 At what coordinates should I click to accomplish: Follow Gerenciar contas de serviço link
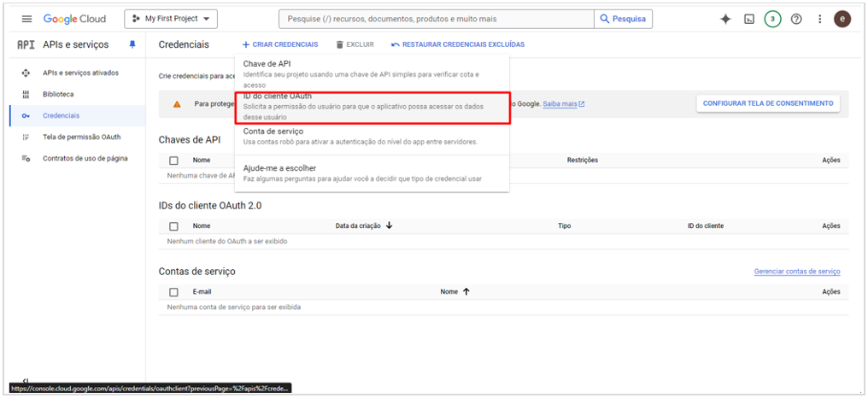[x=797, y=272]
